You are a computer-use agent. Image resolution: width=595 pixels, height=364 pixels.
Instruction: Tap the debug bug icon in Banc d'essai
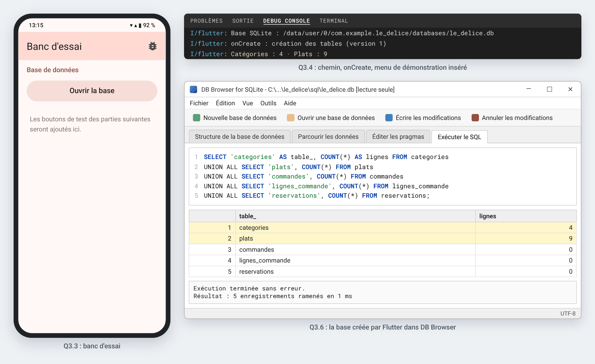click(x=152, y=46)
